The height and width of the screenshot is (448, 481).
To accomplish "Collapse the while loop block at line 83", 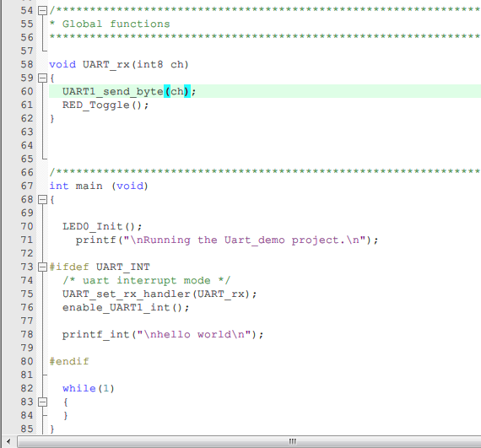I will pyautogui.click(x=42, y=402).
